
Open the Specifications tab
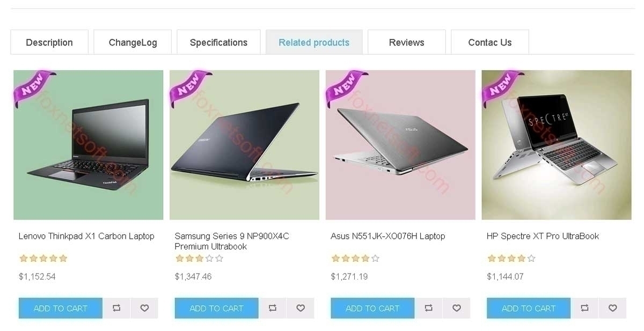coord(218,42)
